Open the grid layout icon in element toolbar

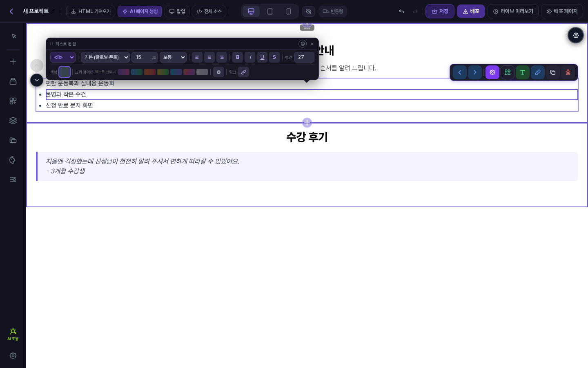click(x=508, y=72)
